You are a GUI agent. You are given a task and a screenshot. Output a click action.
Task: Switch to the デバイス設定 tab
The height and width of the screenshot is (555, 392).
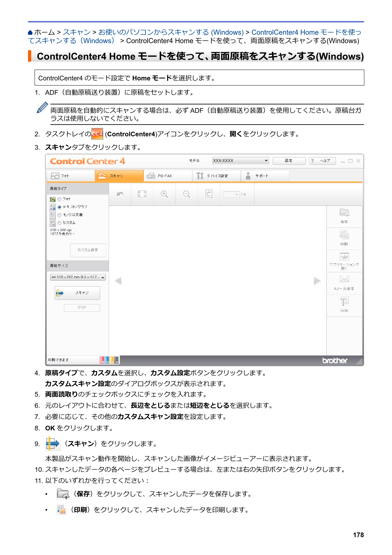pyautogui.click(x=217, y=176)
